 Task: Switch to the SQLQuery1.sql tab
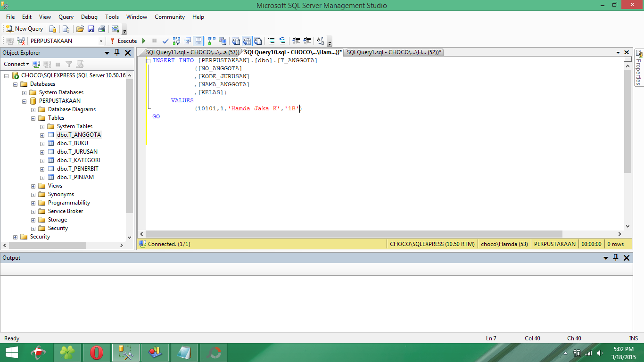point(394,52)
